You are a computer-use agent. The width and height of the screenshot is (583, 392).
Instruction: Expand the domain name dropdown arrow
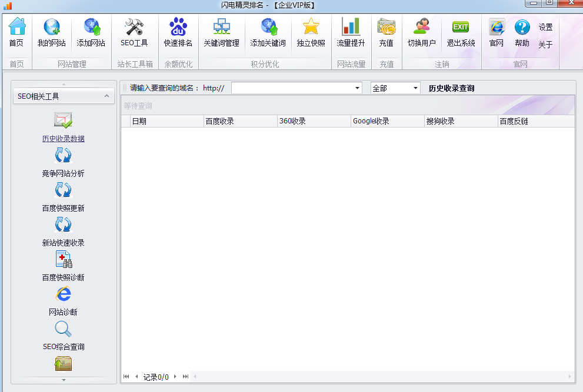(358, 88)
